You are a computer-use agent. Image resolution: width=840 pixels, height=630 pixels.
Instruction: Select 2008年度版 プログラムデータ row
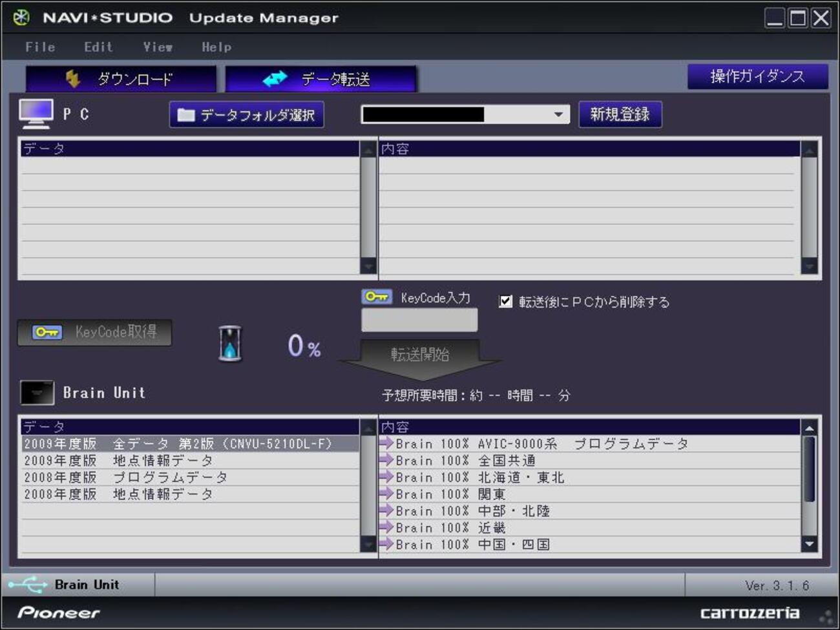[191, 477]
